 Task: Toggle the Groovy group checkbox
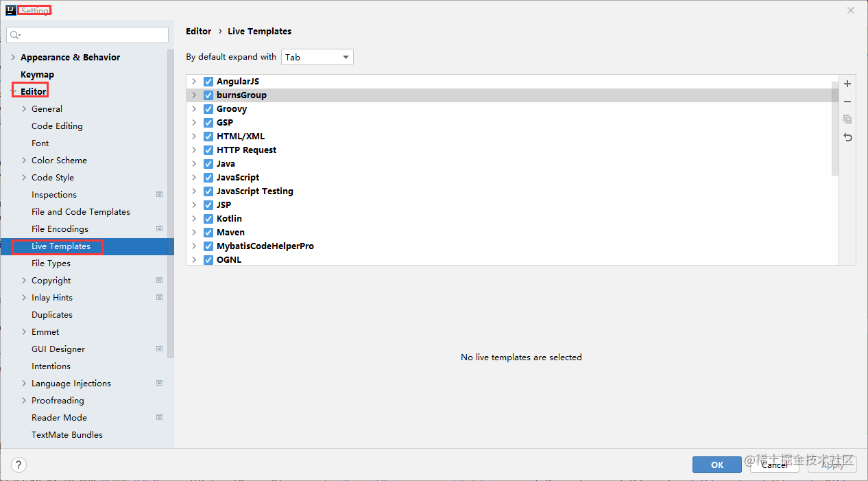coord(208,108)
